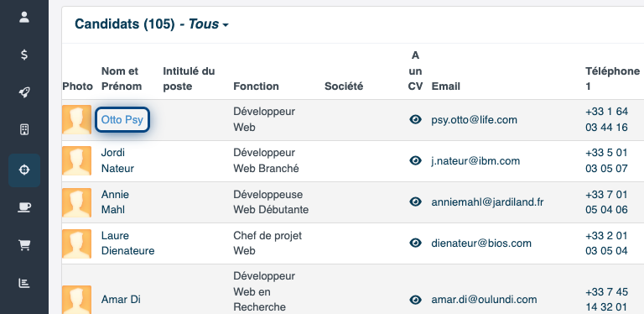Click Laure Dienateure's photo thumbnail
Image resolution: width=644 pixels, height=314 pixels.
pos(77,243)
